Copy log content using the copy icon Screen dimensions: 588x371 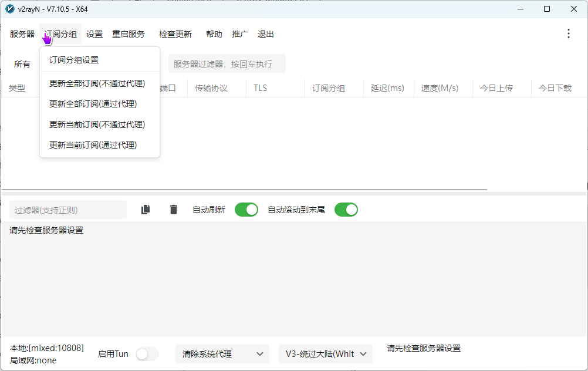(146, 210)
